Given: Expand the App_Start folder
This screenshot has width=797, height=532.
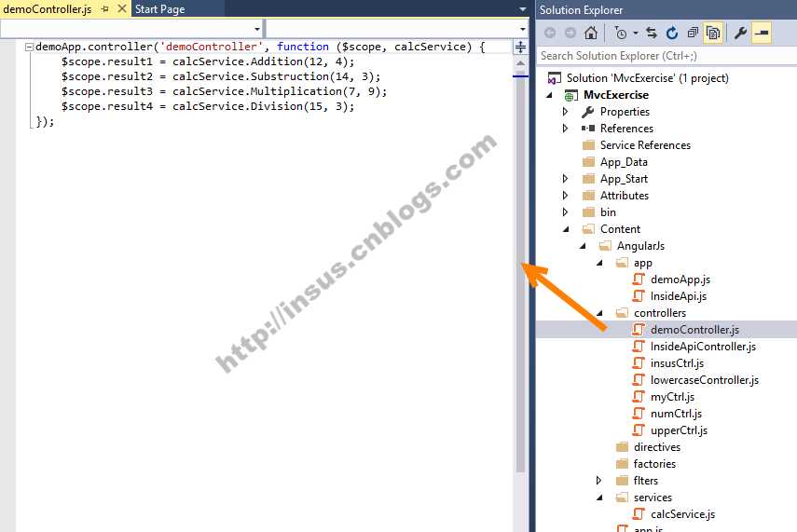Looking at the screenshot, I should (x=565, y=179).
